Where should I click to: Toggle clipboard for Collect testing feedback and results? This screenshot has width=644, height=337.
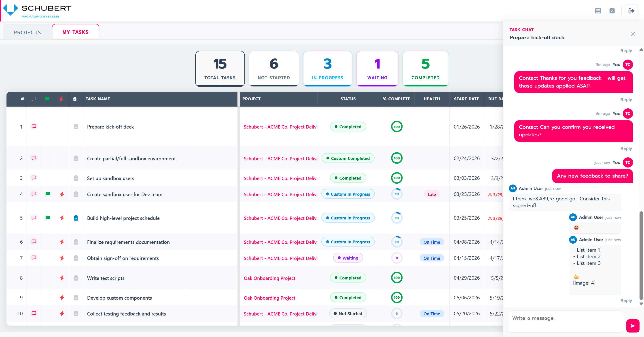76,313
